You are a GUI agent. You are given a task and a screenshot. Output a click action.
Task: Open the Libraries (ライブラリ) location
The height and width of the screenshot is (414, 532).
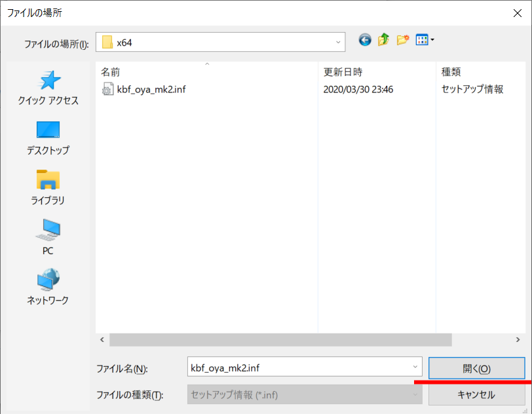pos(48,187)
